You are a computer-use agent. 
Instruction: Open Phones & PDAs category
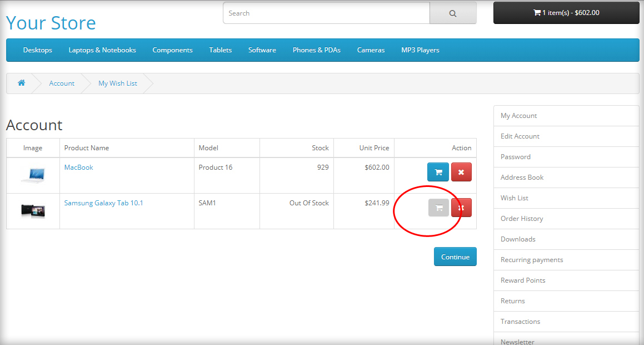317,50
